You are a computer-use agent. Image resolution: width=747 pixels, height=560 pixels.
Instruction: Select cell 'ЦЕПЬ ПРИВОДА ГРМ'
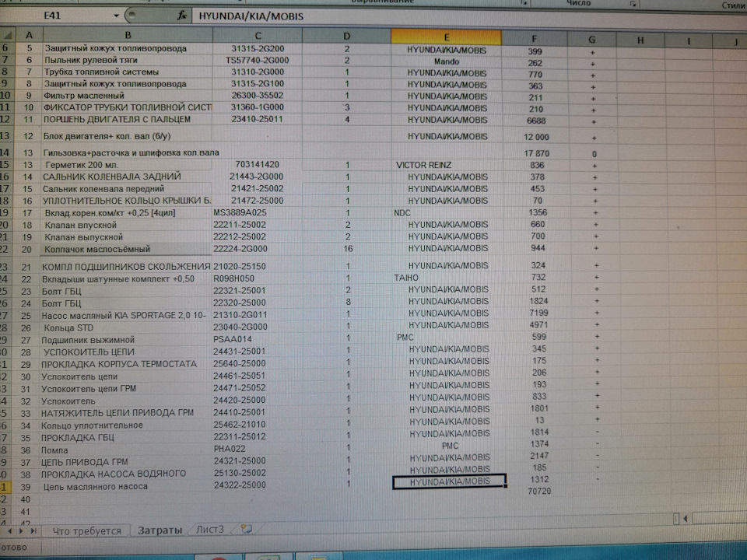(126, 461)
